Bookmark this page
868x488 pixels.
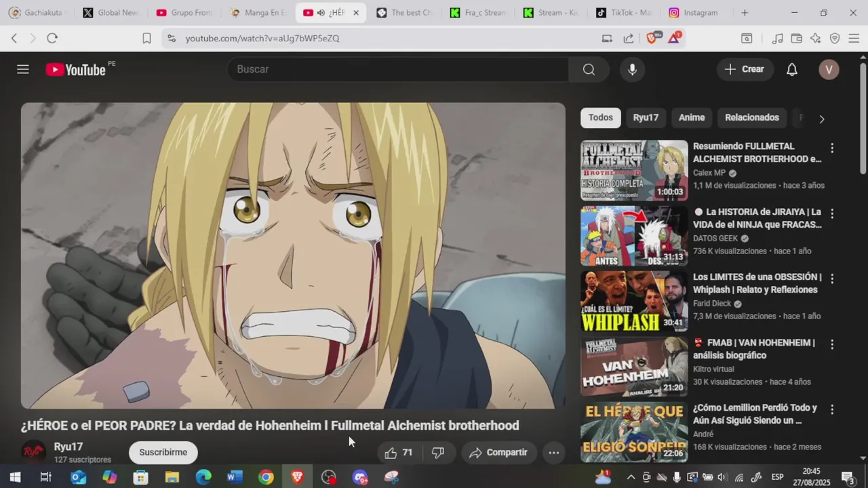tap(146, 39)
